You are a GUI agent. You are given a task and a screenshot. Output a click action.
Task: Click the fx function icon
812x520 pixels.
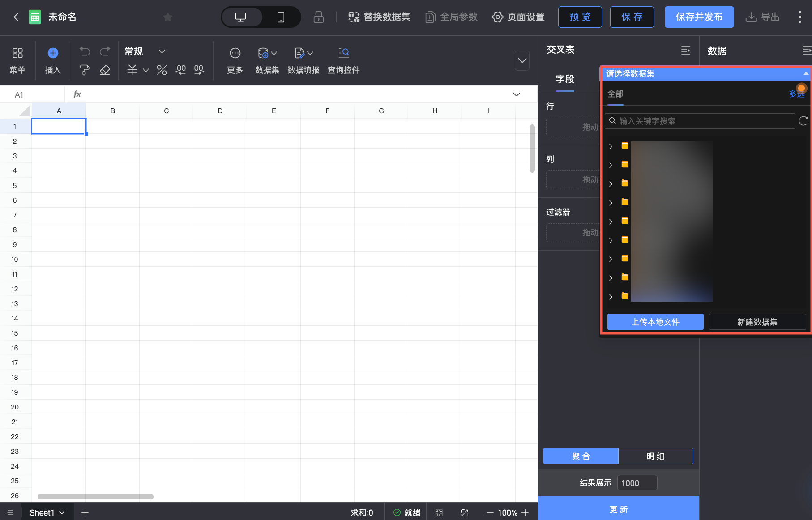tap(77, 94)
